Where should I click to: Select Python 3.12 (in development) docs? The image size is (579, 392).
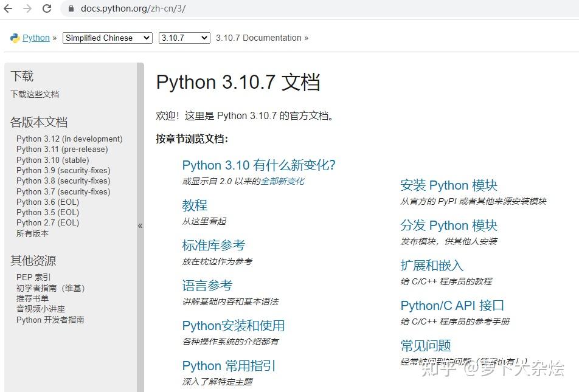pos(69,139)
